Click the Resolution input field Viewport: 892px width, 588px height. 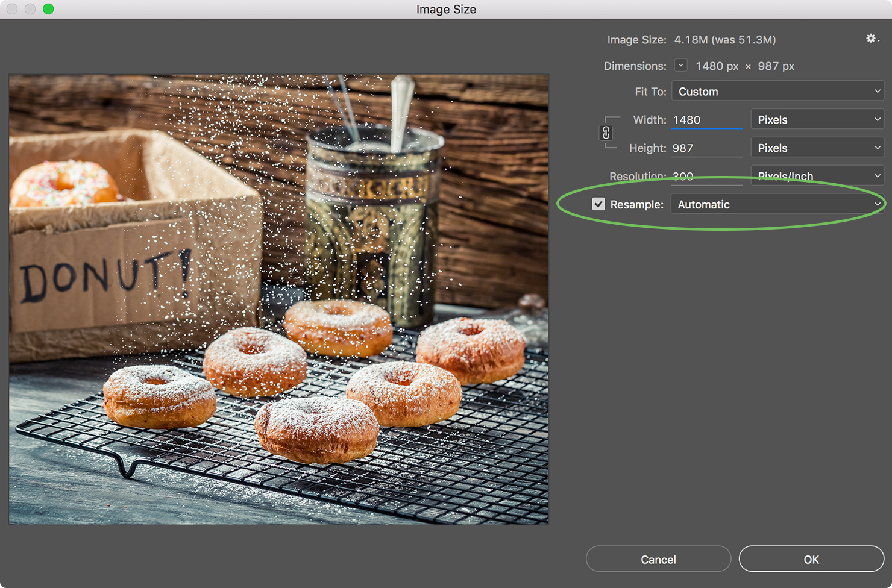point(707,176)
